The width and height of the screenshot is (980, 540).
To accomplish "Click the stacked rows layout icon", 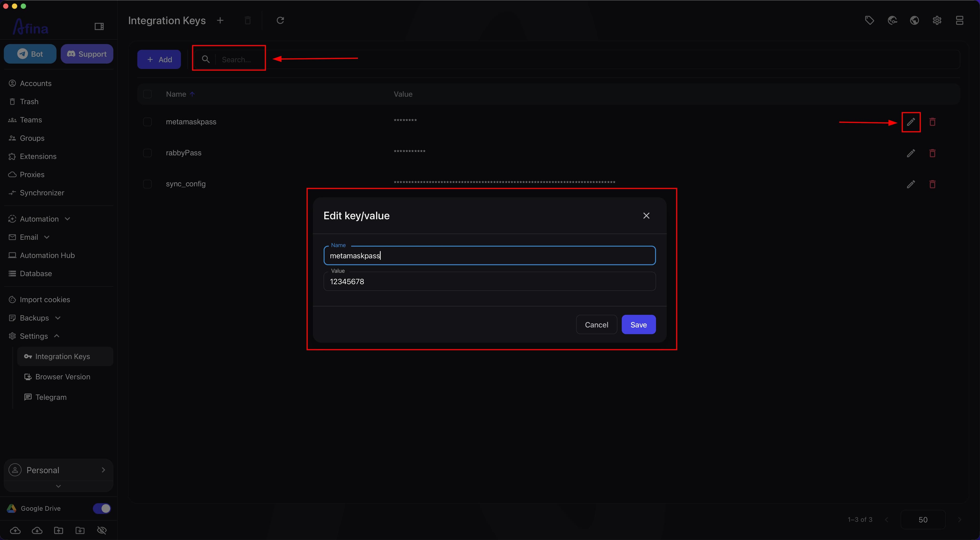I will click(x=960, y=20).
